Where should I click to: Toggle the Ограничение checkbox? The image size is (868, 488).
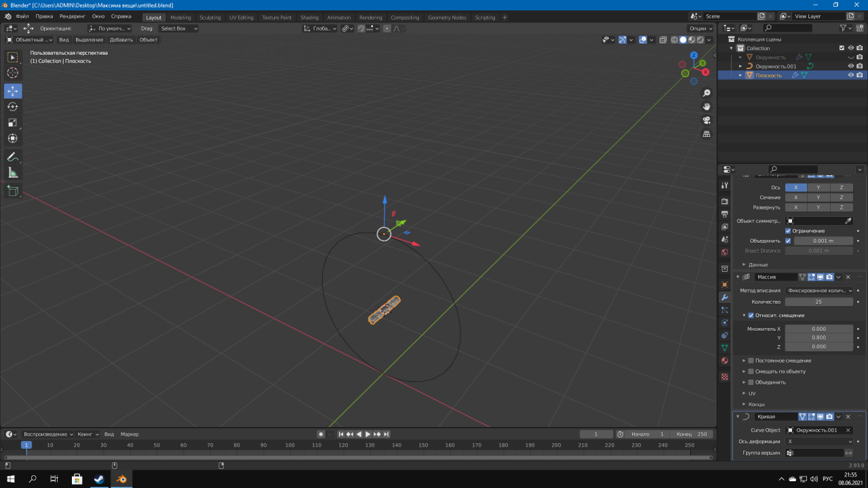point(788,231)
